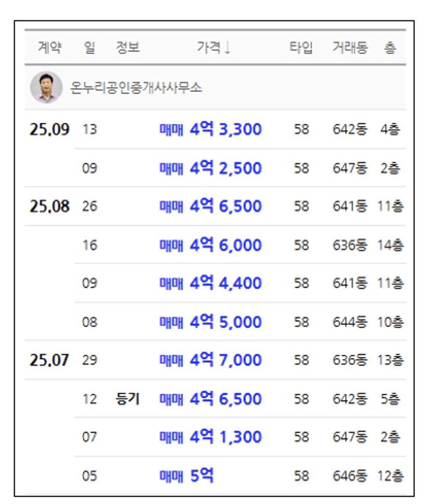Sort by the 가격 column arrow

[227, 48]
